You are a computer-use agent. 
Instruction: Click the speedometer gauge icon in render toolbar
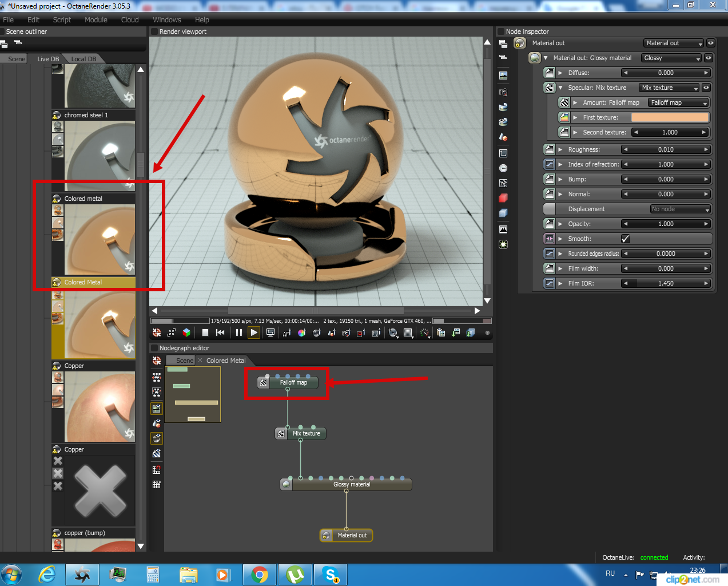[425, 332]
